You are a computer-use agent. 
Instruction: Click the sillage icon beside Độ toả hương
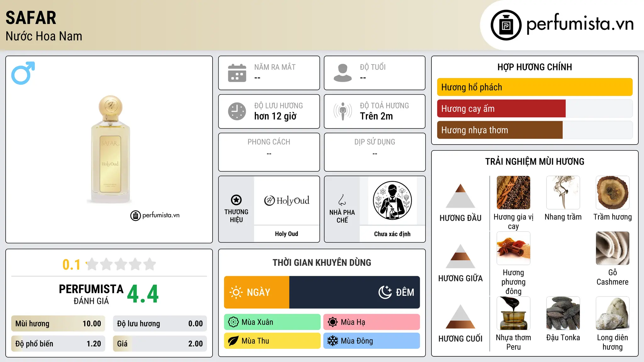pos(343,111)
